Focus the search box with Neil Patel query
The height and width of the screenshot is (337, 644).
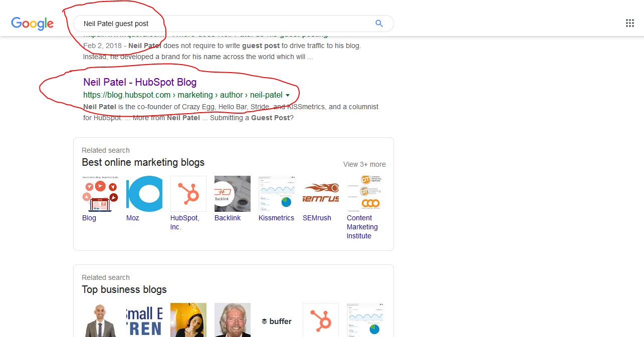pos(233,24)
